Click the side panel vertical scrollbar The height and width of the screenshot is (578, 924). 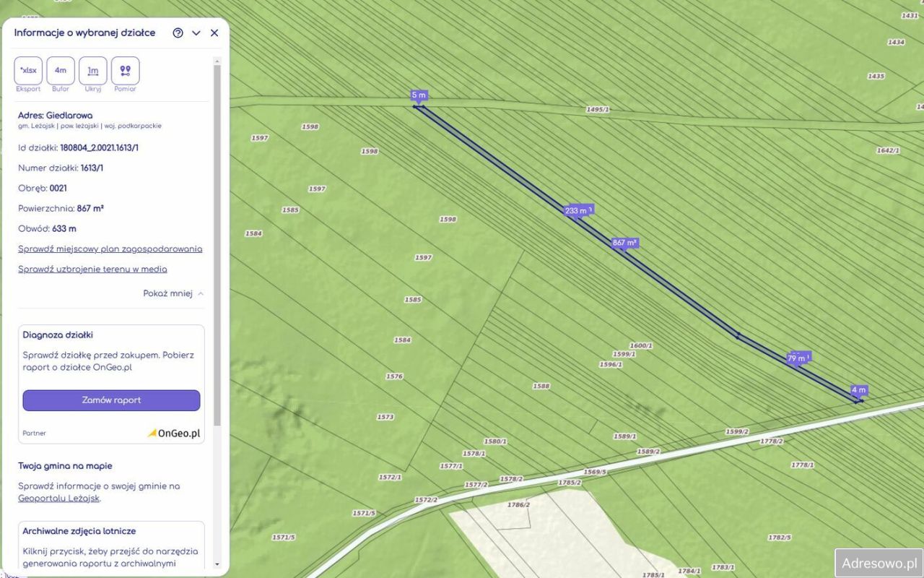coord(217,246)
